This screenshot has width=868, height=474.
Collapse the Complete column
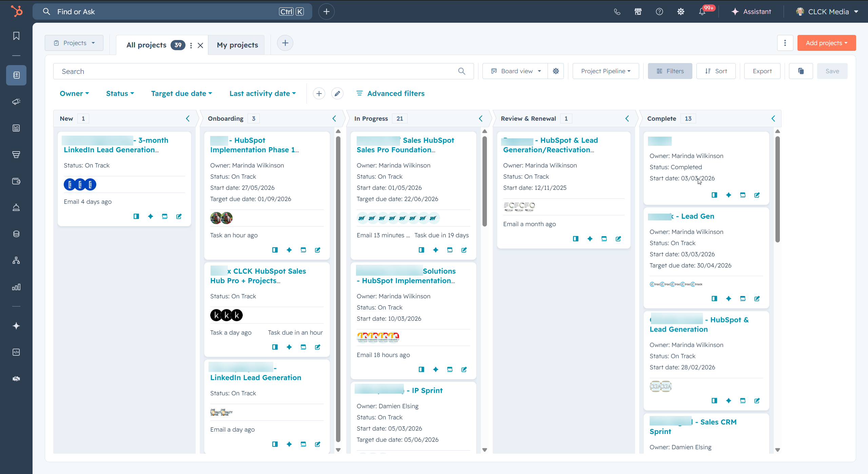click(773, 119)
